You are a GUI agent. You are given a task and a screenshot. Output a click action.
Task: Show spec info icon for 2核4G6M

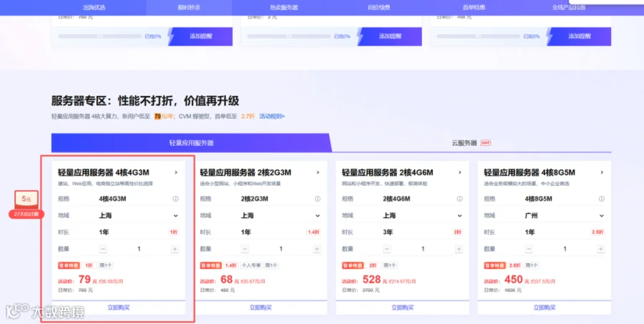pyautogui.click(x=459, y=199)
